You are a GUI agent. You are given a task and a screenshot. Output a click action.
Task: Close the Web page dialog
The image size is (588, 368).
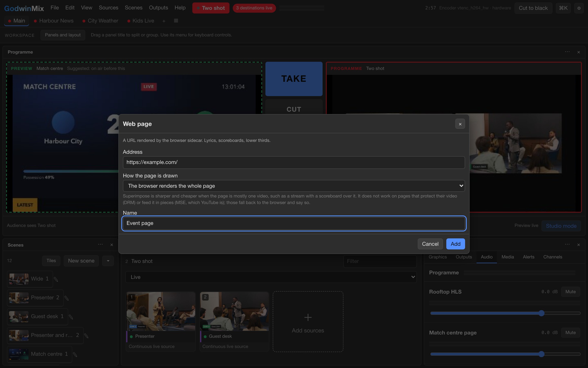point(460,124)
